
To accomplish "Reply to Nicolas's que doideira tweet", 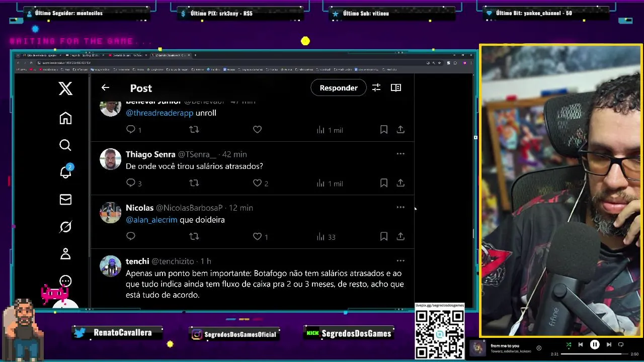I will [131, 236].
